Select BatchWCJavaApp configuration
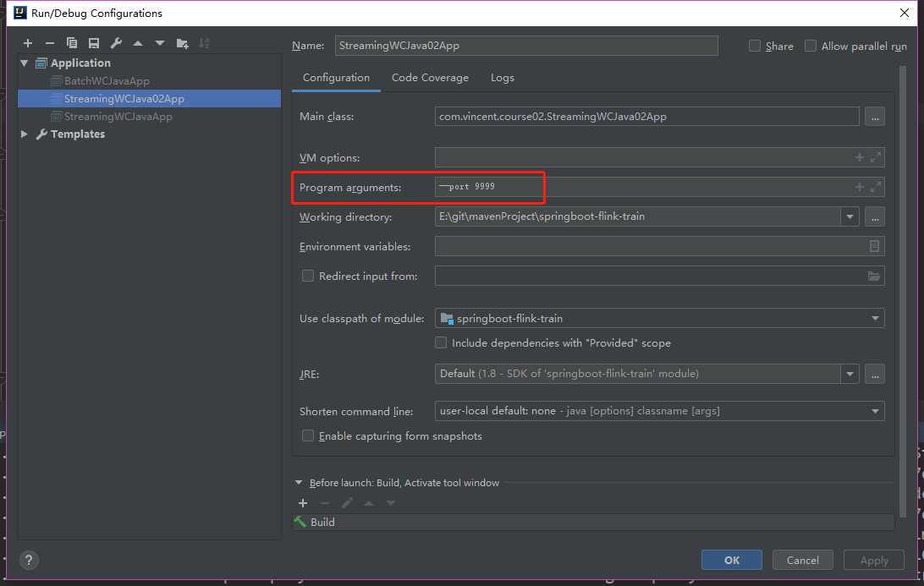 [107, 80]
